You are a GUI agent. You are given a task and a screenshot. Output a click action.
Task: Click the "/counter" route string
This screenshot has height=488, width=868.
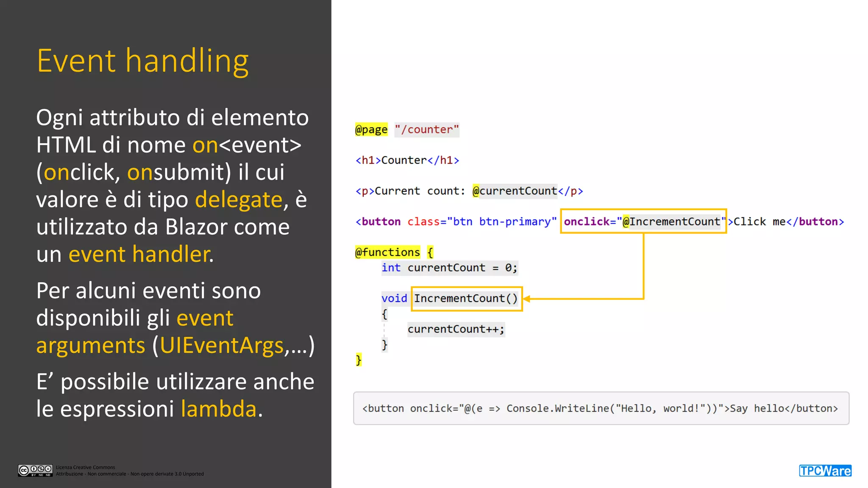(x=426, y=129)
